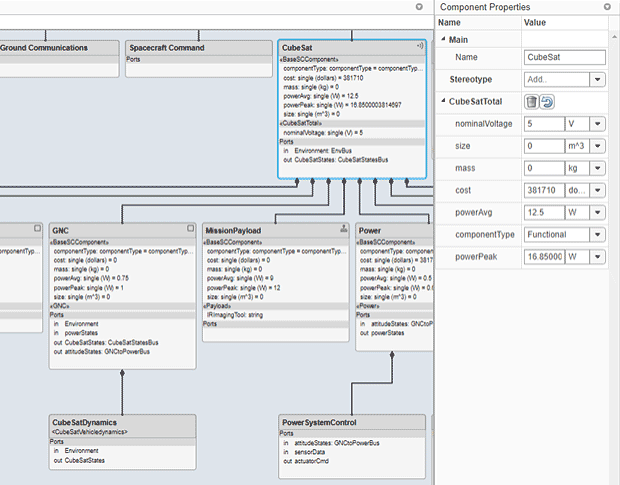This screenshot has height=485, width=620.
Task: Click the person icon on MissionPayload block header
Action: [343, 228]
